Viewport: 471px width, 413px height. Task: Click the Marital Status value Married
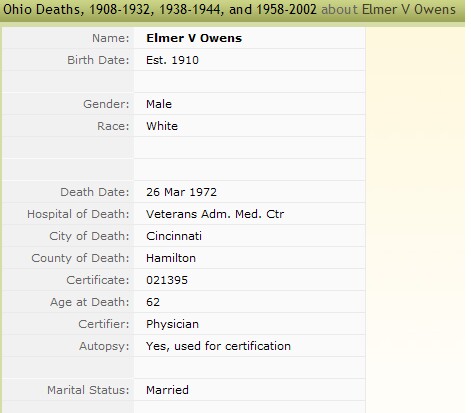point(167,390)
